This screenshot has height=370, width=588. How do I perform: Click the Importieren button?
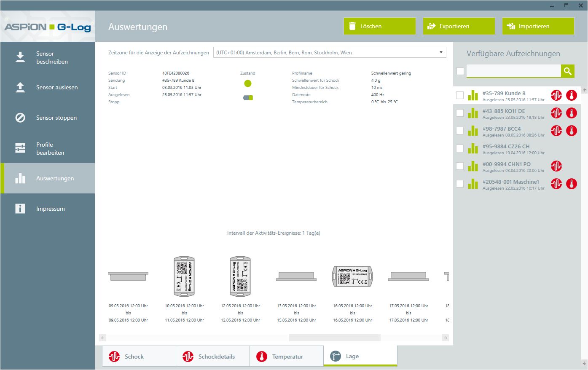[538, 26]
